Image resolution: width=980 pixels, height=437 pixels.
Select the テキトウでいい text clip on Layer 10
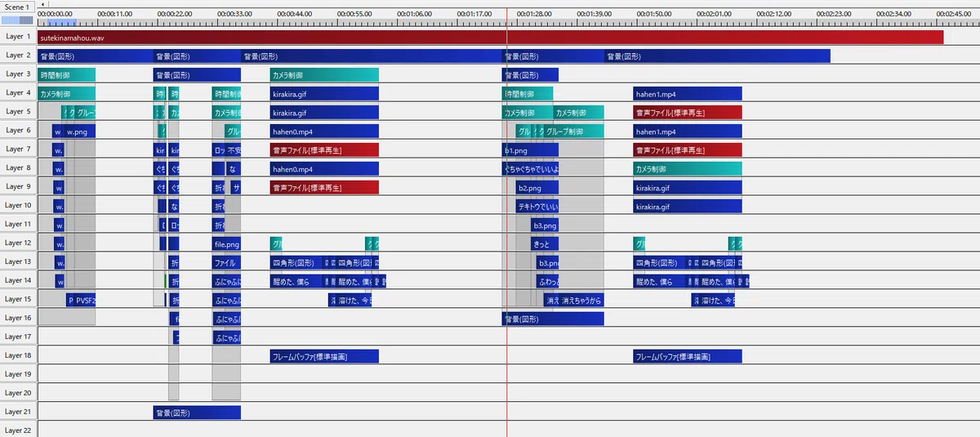[x=537, y=207]
